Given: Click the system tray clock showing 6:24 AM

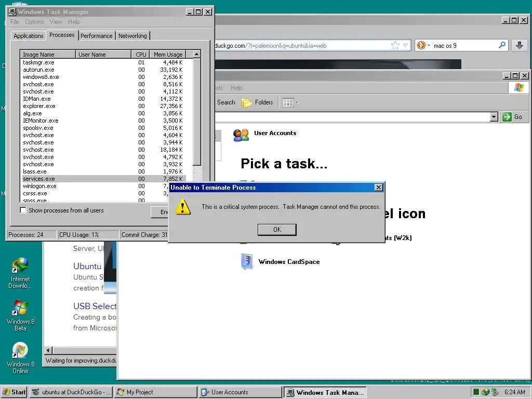Looking at the screenshot, I should pyautogui.click(x=514, y=392).
